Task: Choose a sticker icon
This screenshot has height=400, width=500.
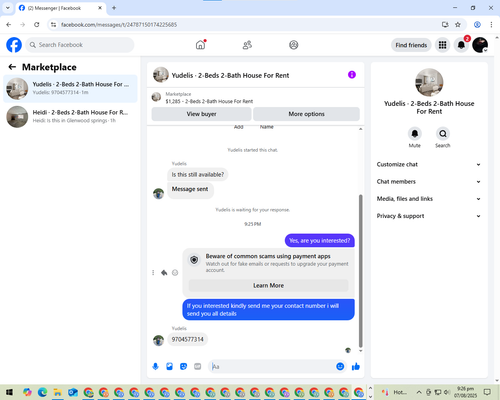Action: pyautogui.click(x=183, y=367)
